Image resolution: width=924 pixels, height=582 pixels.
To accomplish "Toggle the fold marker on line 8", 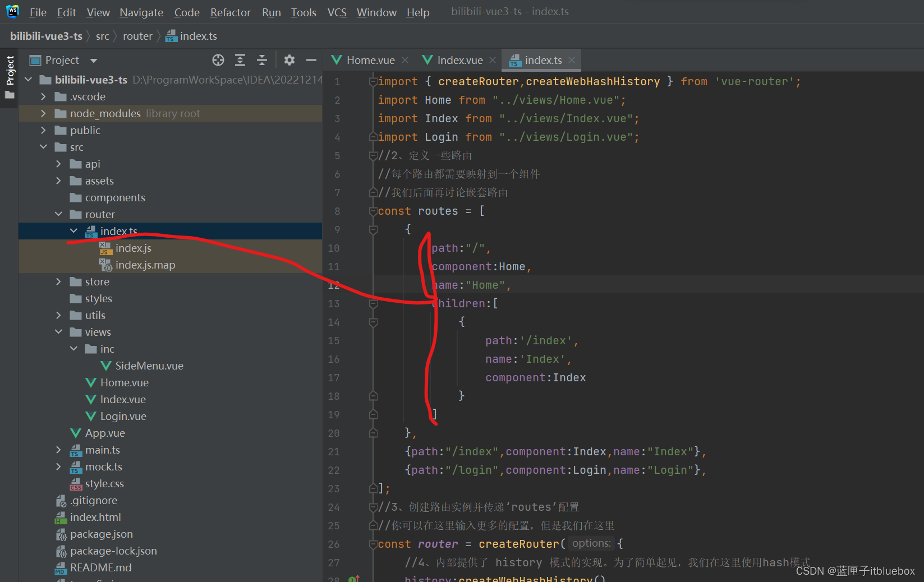I will click(373, 211).
